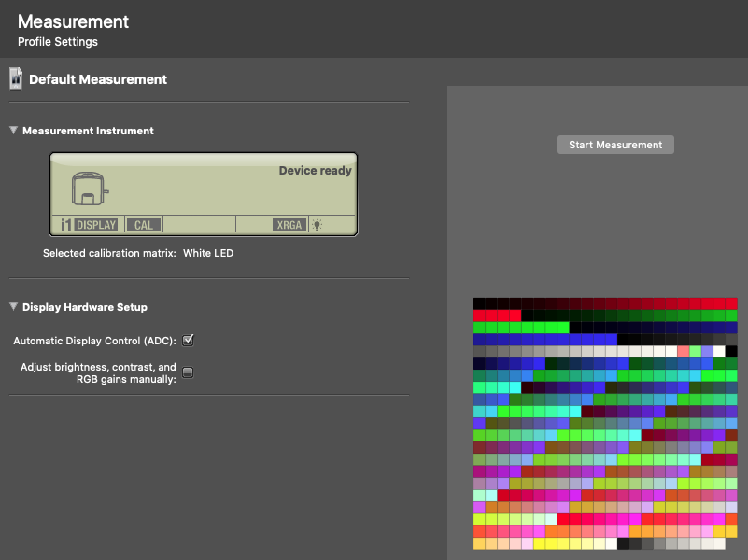748x560 pixels.
Task: Click the XRGA indicator
Action: [289, 225]
